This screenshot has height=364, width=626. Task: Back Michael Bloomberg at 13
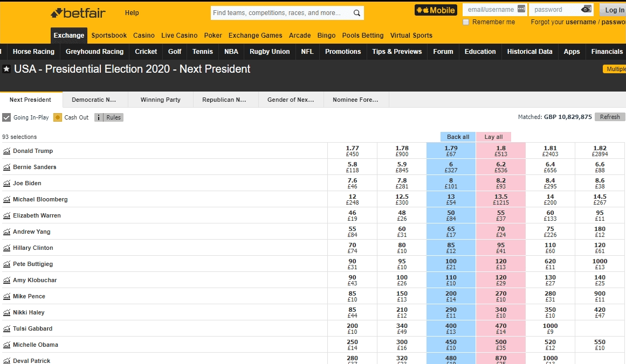coord(451,199)
